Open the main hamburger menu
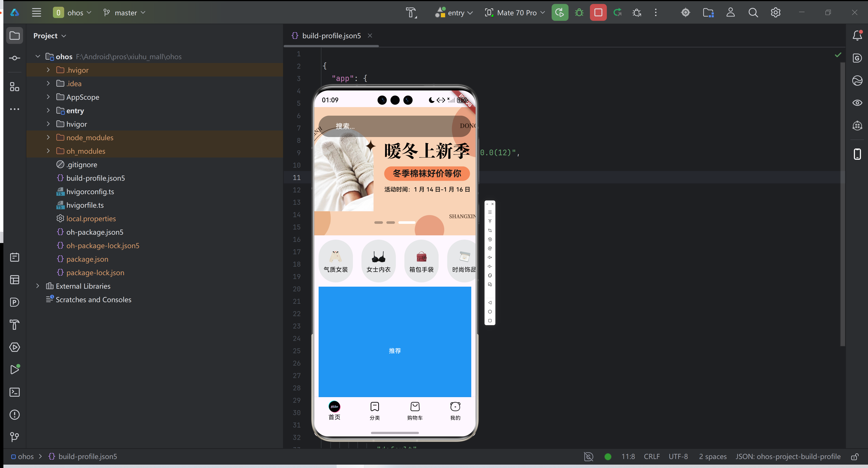 (36, 13)
